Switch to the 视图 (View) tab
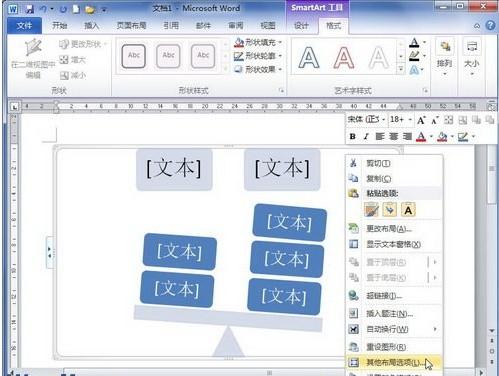The height and width of the screenshot is (376, 499). coord(268,25)
